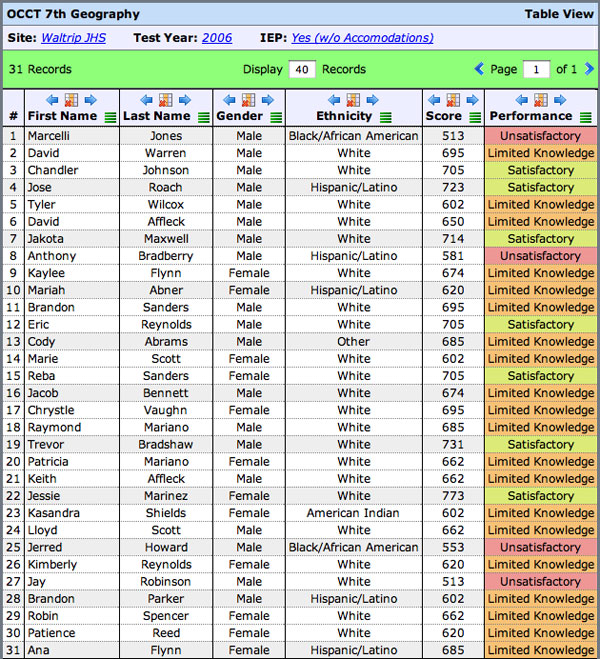
Task: Sort by Gender column header
Action: pos(239,116)
